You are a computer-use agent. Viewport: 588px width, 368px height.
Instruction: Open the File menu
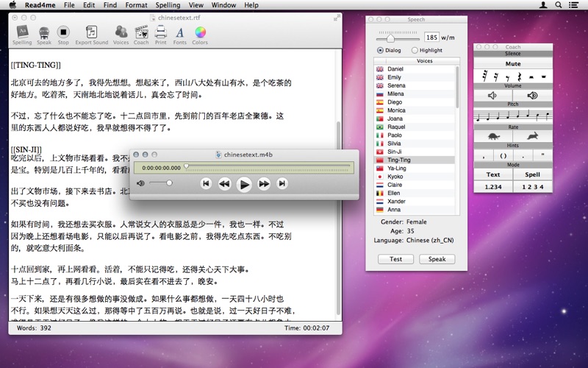coord(69,5)
